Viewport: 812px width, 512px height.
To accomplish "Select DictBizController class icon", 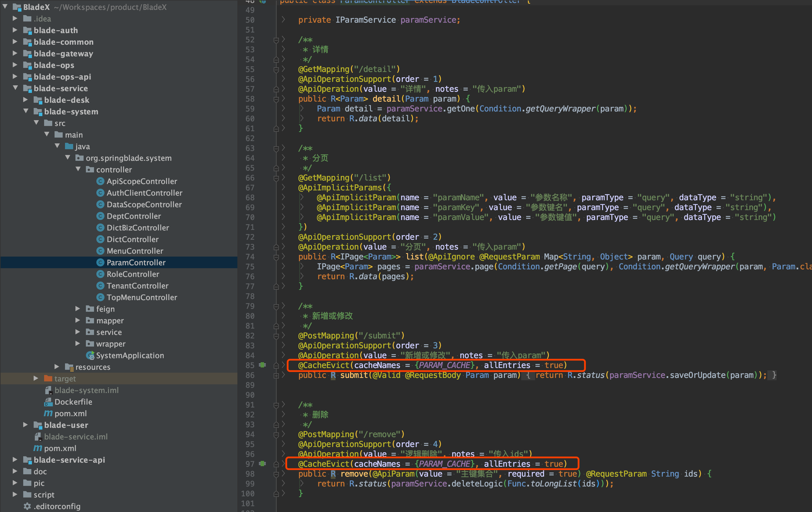I will pyautogui.click(x=100, y=228).
